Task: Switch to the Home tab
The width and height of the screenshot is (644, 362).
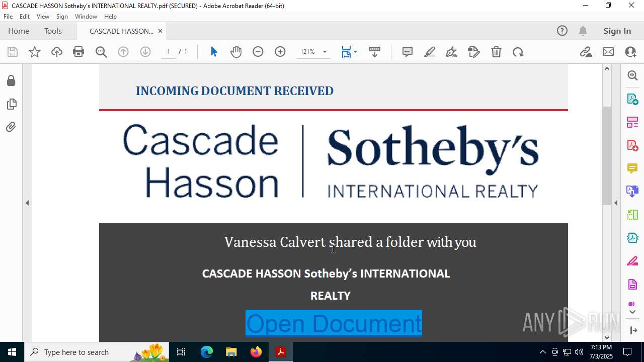Action: (x=19, y=31)
